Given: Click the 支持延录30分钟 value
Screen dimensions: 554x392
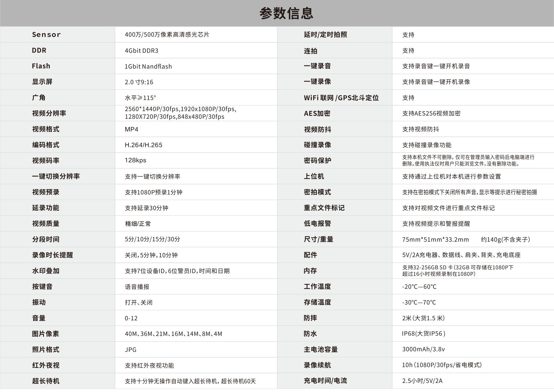Looking at the screenshot, I should click(x=146, y=208).
